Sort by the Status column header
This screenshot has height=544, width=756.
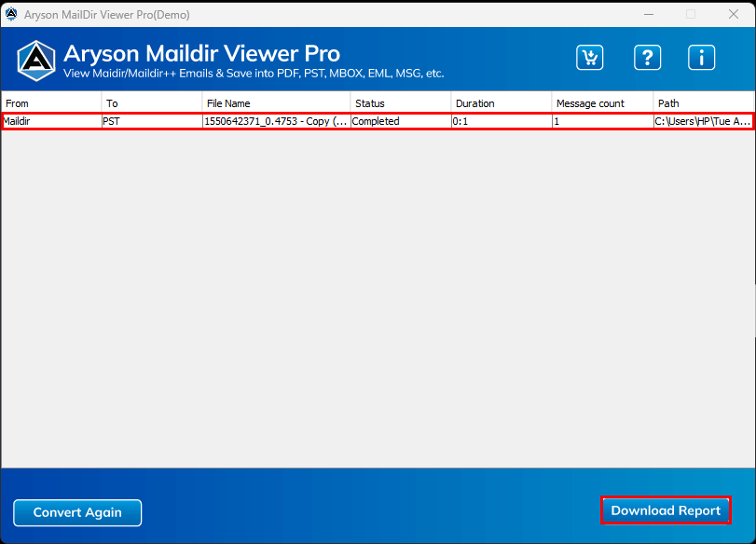point(401,103)
